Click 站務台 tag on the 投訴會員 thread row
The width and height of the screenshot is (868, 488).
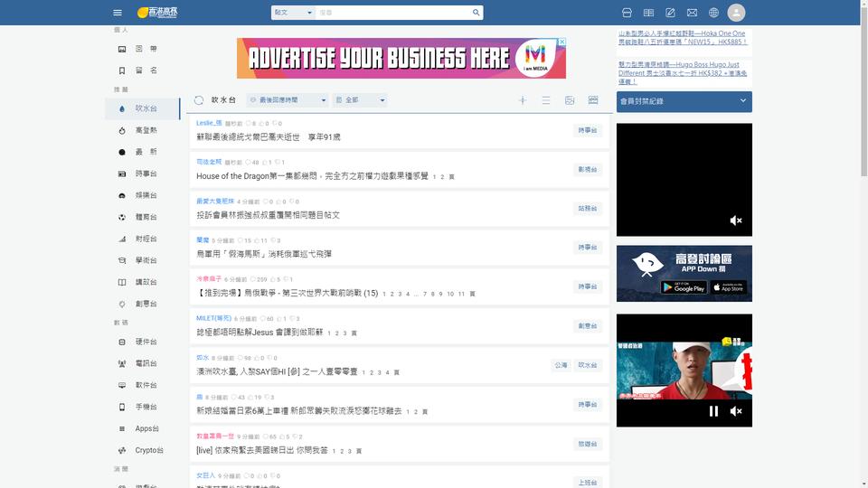click(588, 209)
